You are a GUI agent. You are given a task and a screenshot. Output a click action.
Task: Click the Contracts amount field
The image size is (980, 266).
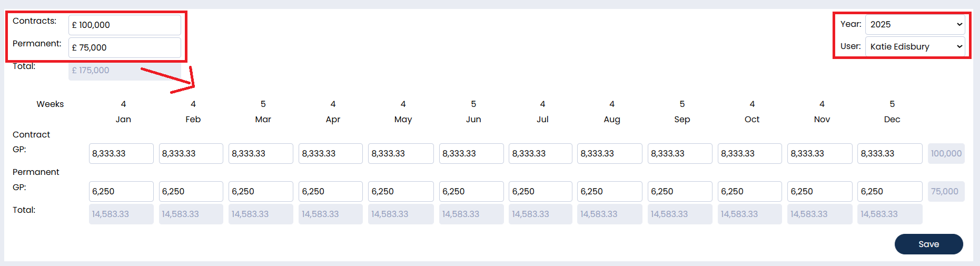(125, 25)
